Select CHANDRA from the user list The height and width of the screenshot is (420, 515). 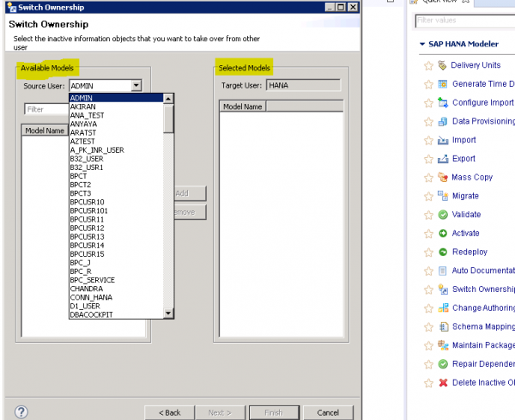point(116,289)
